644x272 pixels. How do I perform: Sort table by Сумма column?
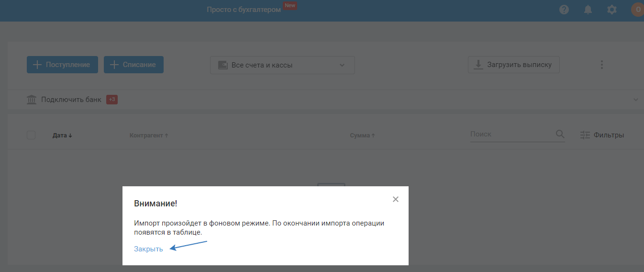(x=362, y=136)
